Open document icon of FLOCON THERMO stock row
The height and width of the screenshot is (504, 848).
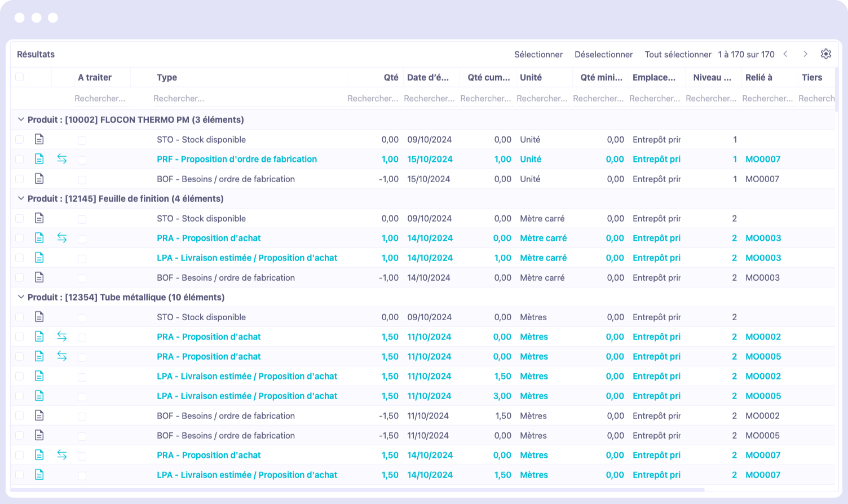[39, 139]
